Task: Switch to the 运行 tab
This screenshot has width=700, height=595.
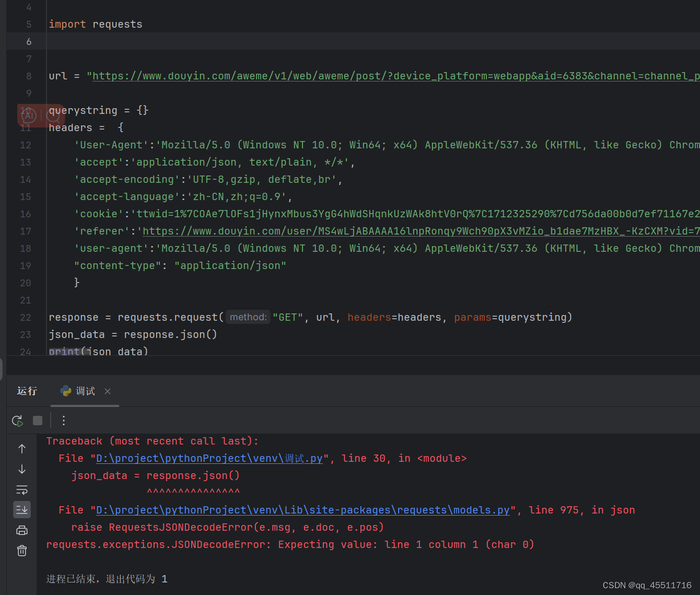Action: [27, 391]
